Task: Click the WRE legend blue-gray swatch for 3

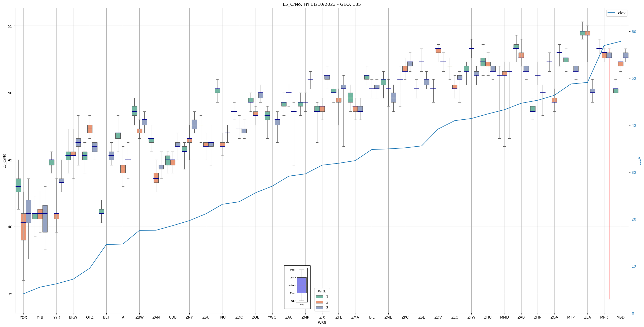Action: click(319, 308)
